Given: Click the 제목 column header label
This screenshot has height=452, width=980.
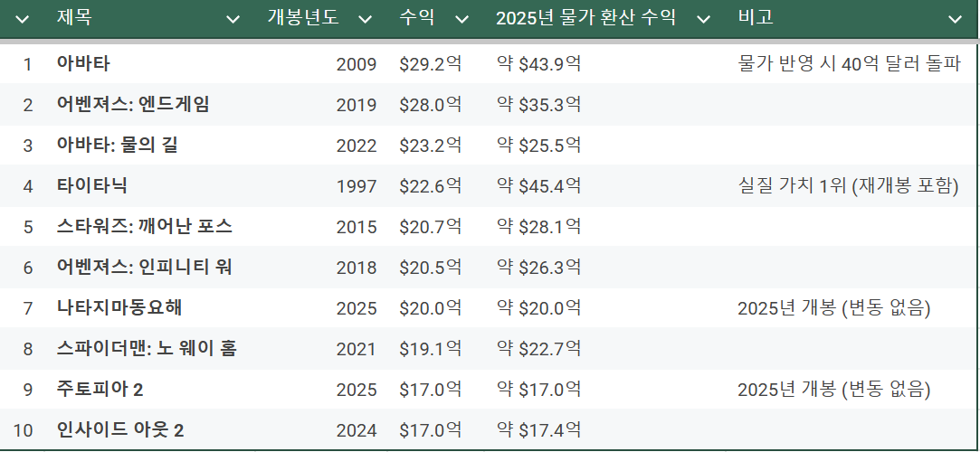Looking at the screenshot, I should [74, 18].
